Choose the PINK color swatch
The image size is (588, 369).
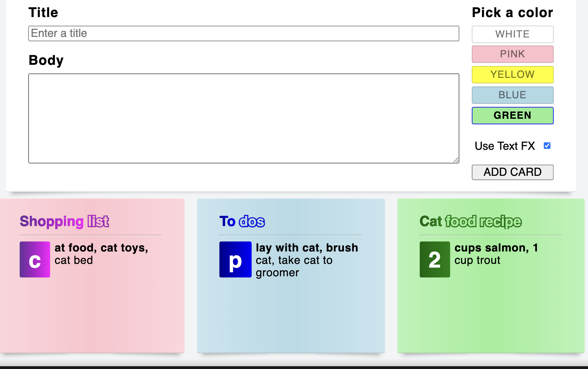[513, 54]
